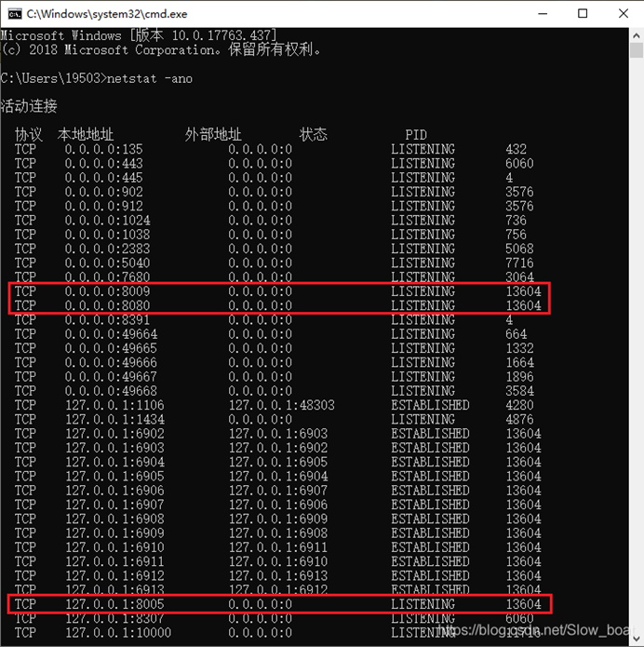Click the PID column header

(416, 135)
